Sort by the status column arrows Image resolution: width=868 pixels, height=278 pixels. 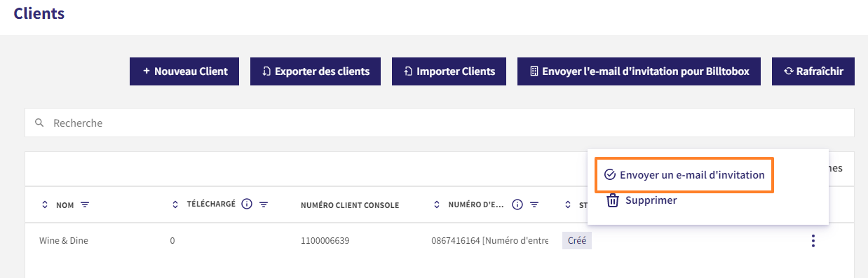(568, 204)
